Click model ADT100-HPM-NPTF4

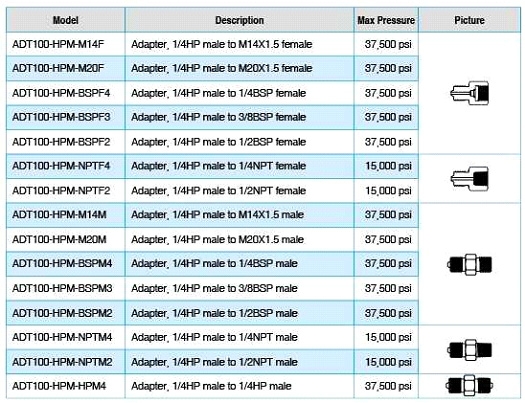(61, 166)
